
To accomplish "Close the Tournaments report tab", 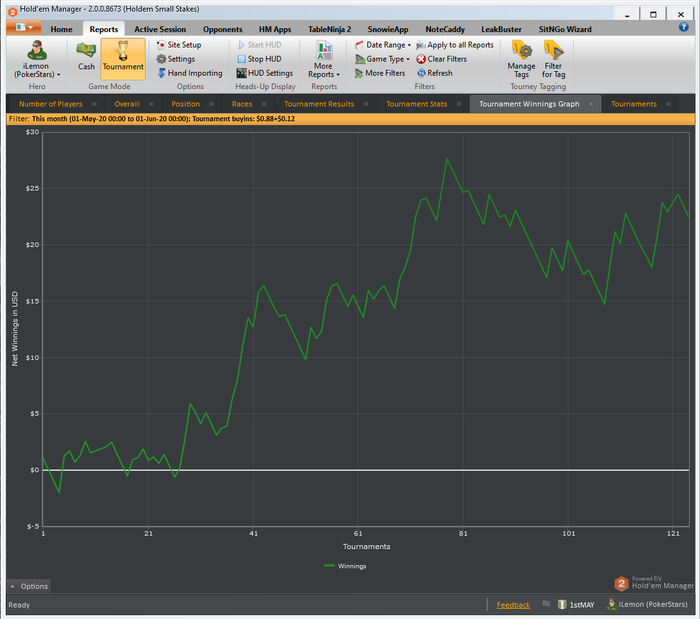I will (669, 104).
